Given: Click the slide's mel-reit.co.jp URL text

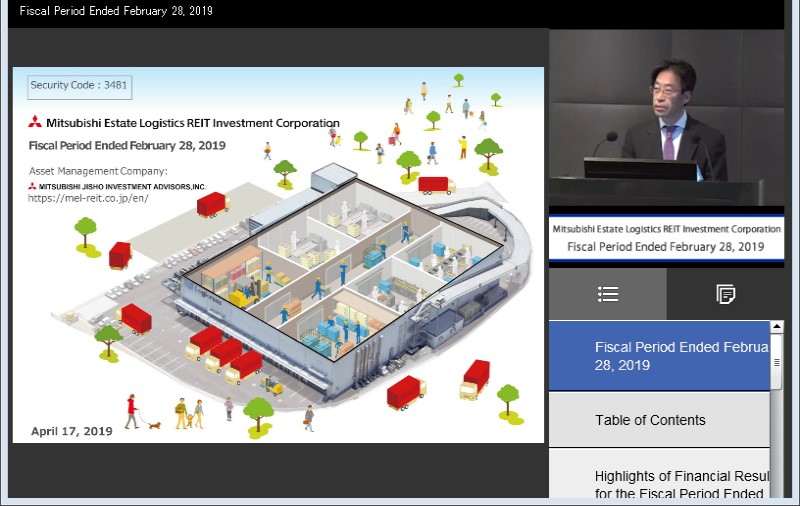Looking at the screenshot, I should [88, 198].
